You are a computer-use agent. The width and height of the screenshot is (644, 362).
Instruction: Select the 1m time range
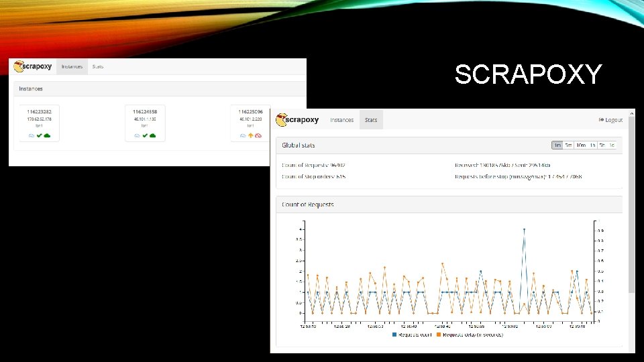tap(557, 145)
